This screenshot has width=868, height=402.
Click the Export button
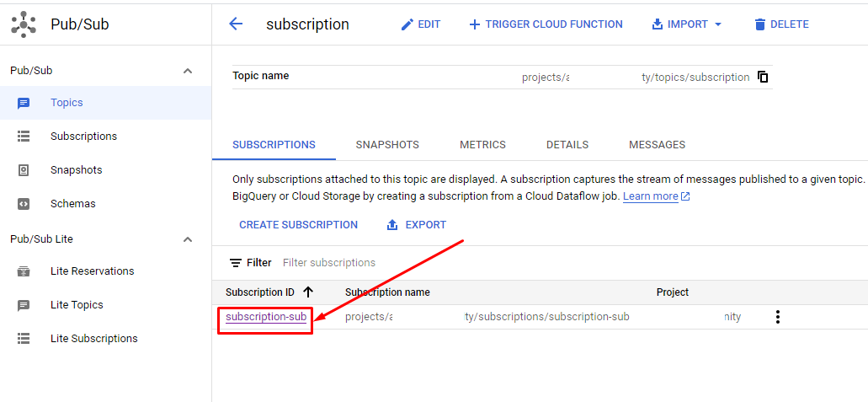pos(416,224)
